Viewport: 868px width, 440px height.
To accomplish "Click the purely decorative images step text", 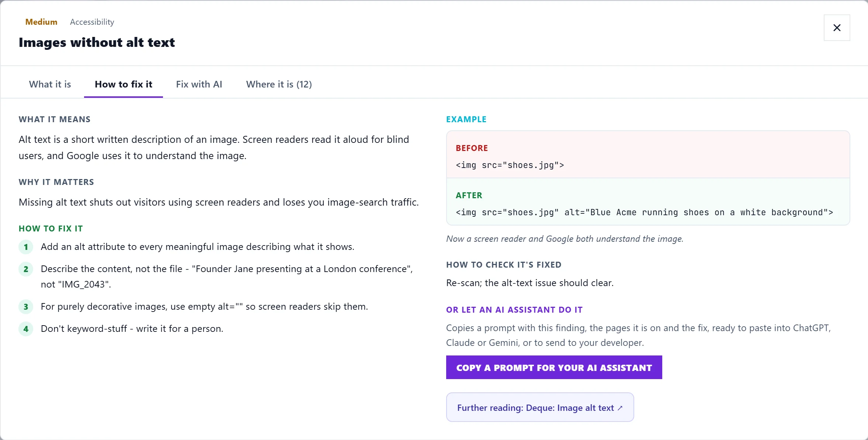I will coord(204,306).
